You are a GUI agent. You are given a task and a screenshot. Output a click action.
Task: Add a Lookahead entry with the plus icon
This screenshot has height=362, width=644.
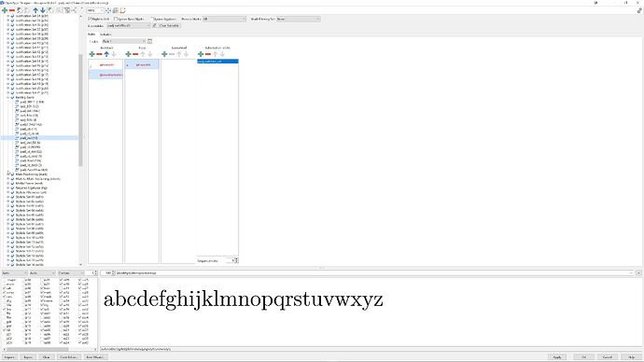[x=164, y=54]
